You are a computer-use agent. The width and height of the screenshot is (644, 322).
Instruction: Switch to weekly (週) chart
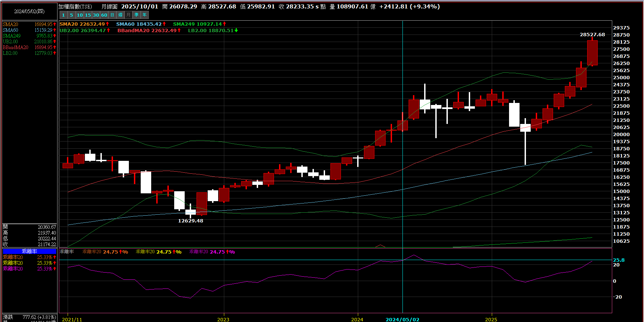tap(120, 15)
